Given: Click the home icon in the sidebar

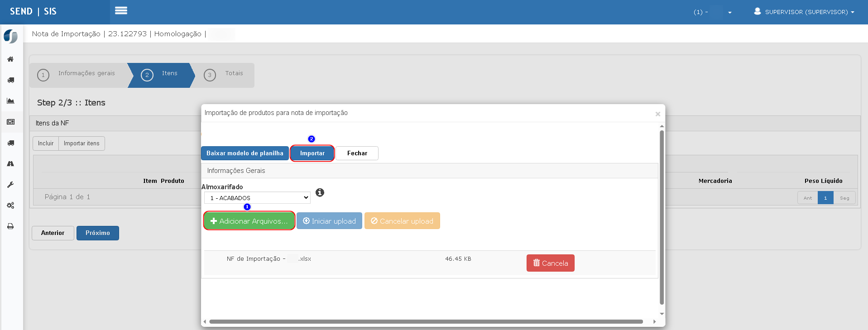Looking at the screenshot, I should [10, 59].
